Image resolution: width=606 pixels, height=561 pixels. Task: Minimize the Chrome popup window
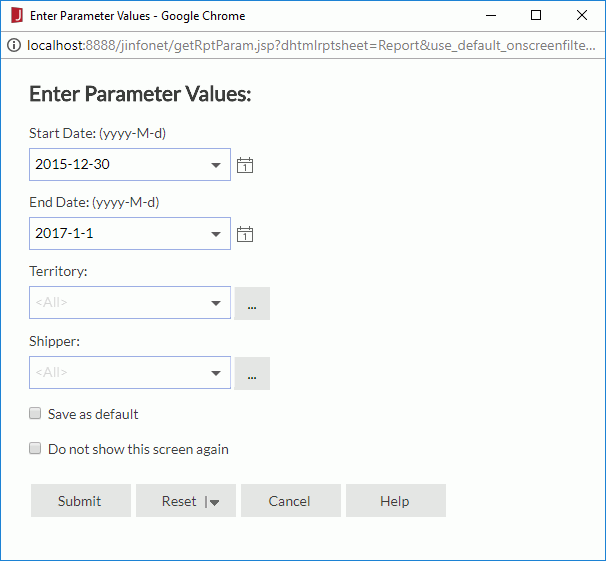click(491, 15)
